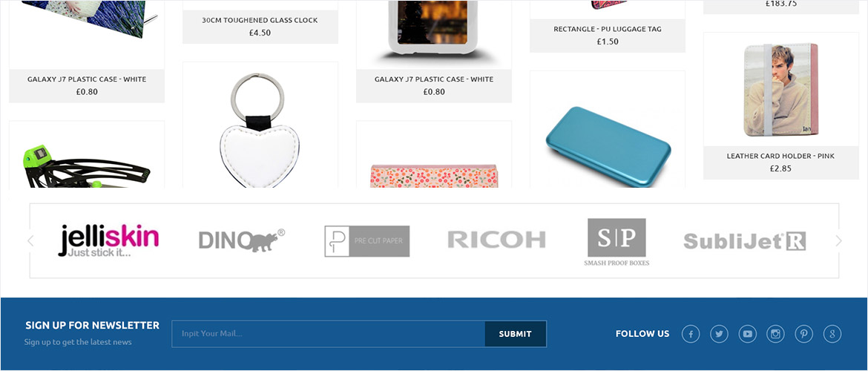
Task: Click the DINO brand logo
Action: pyautogui.click(x=242, y=240)
